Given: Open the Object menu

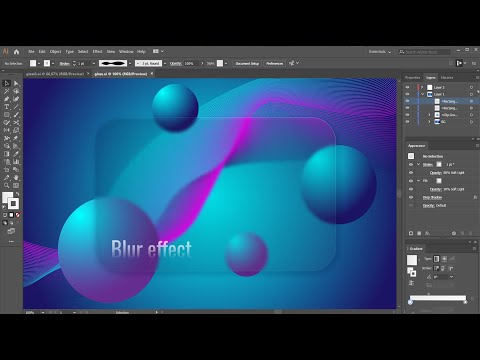Looking at the screenshot, I should point(55,52).
